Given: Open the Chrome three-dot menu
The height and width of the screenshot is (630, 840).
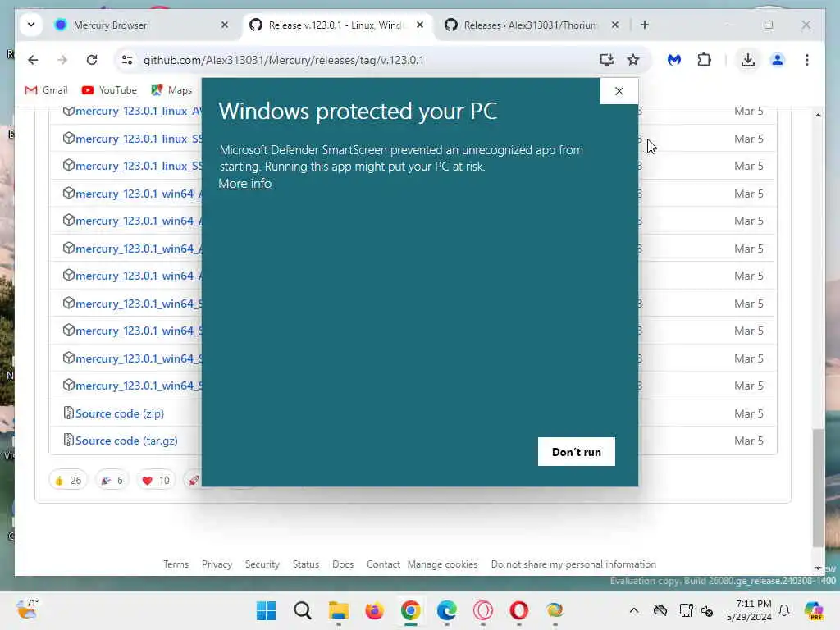Looking at the screenshot, I should [807, 60].
